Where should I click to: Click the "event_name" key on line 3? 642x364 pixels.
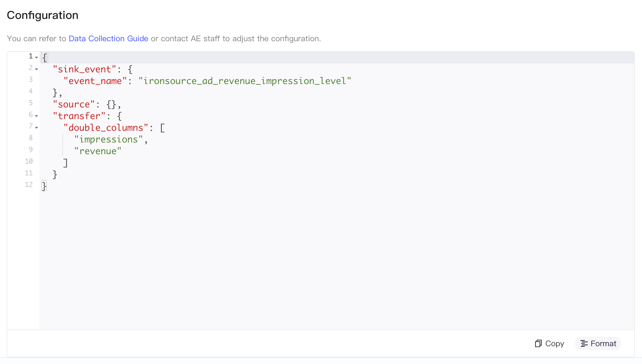coord(95,81)
